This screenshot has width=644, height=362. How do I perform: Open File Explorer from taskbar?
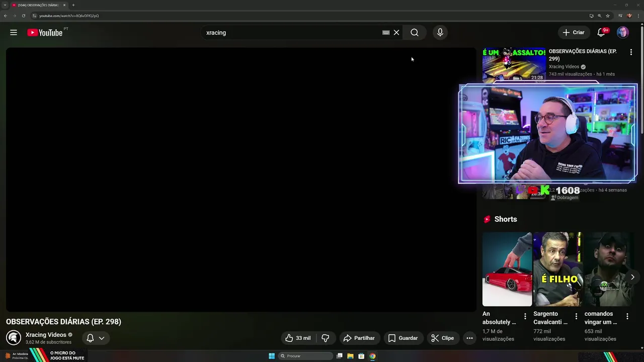pyautogui.click(x=350, y=356)
